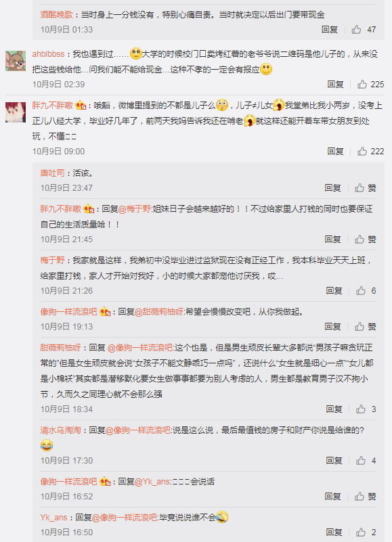
Task: Like 酒酪晚歌's comment with 47 likes
Action: [356, 29]
